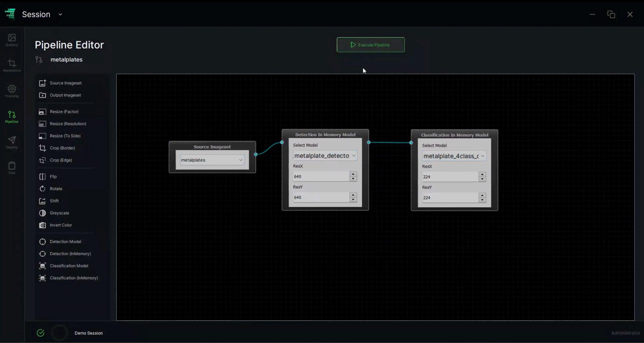Decrease Detection ResX value
This screenshot has width=644, height=343.
click(x=353, y=179)
